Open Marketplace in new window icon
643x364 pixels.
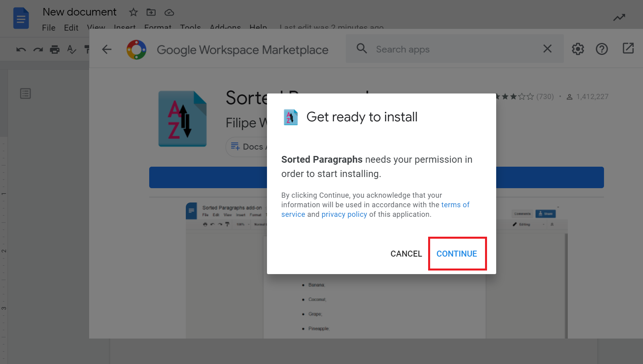click(x=628, y=49)
